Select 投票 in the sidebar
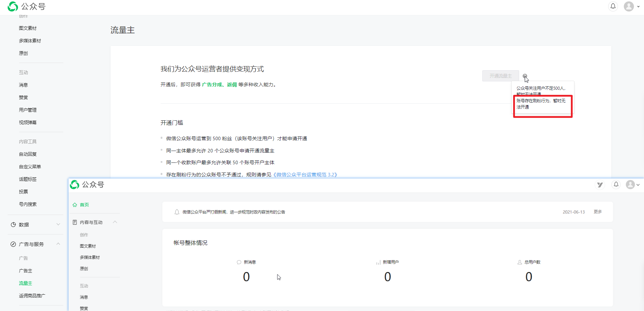The image size is (644, 311). point(23,192)
